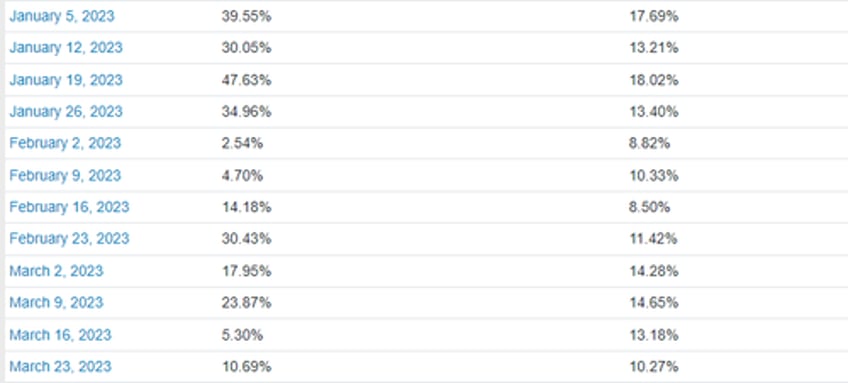This screenshot has height=383, width=848.
Task: Select the 18.02% value cell
Action: (653, 80)
